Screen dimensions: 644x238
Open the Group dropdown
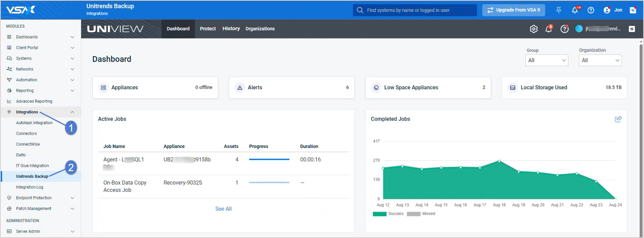pyautogui.click(x=547, y=60)
